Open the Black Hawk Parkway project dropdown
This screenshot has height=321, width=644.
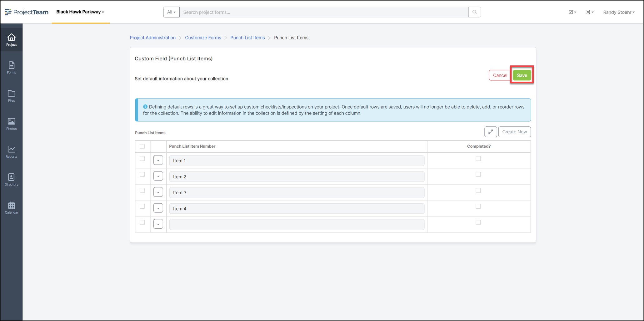80,12
